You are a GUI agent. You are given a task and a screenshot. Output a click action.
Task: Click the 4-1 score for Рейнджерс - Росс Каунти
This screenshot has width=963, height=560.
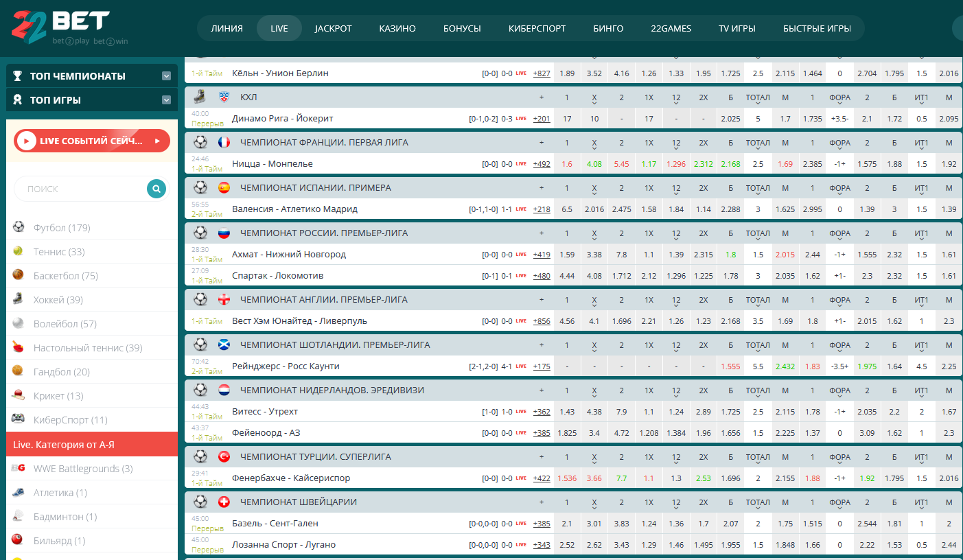click(x=507, y=366)
